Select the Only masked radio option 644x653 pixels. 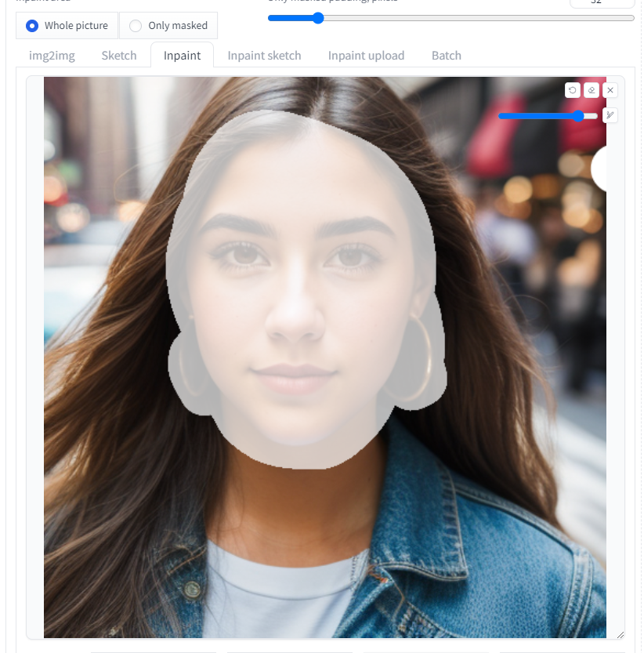point(168,26)
